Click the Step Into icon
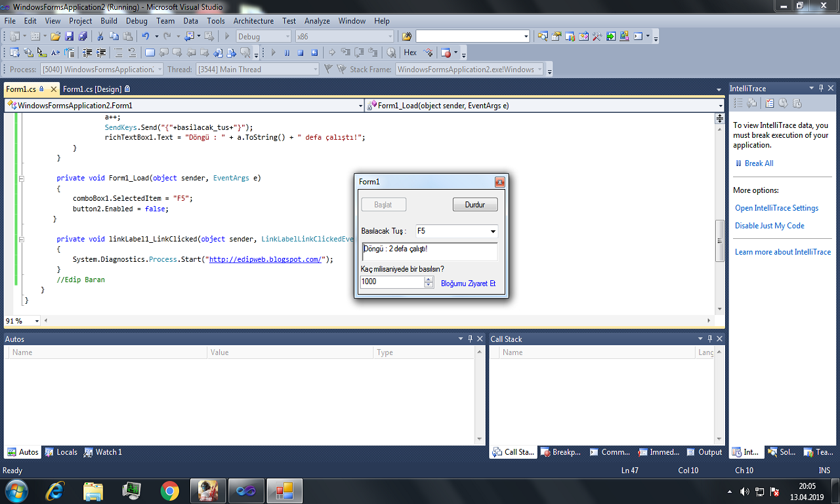This screenshot has height=504, width=840. point(345,52)
